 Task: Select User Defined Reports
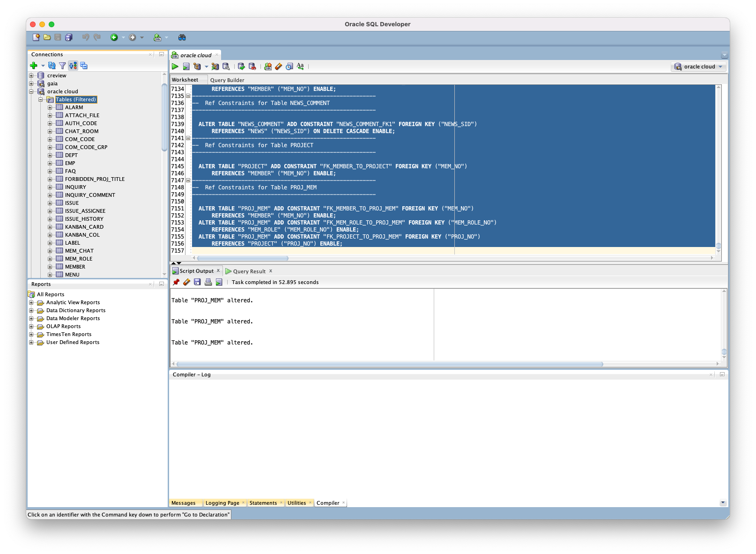[x=73, y=342]
